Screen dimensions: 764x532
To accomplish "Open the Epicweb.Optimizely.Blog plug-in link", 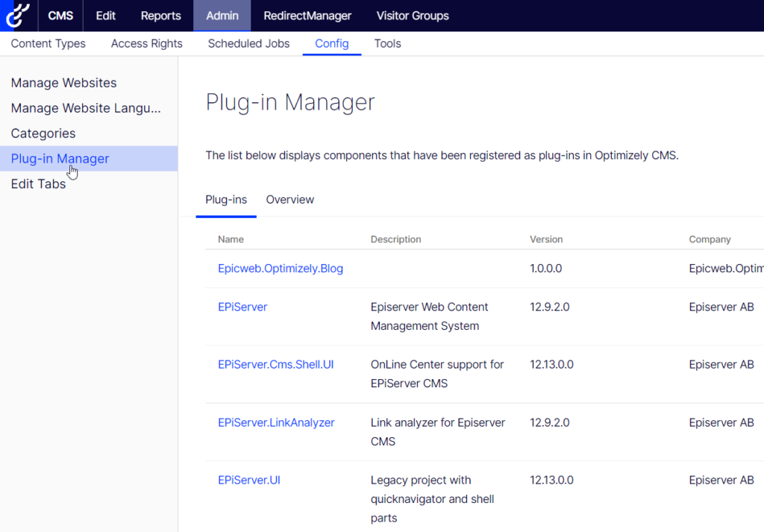I will point(281,269).
